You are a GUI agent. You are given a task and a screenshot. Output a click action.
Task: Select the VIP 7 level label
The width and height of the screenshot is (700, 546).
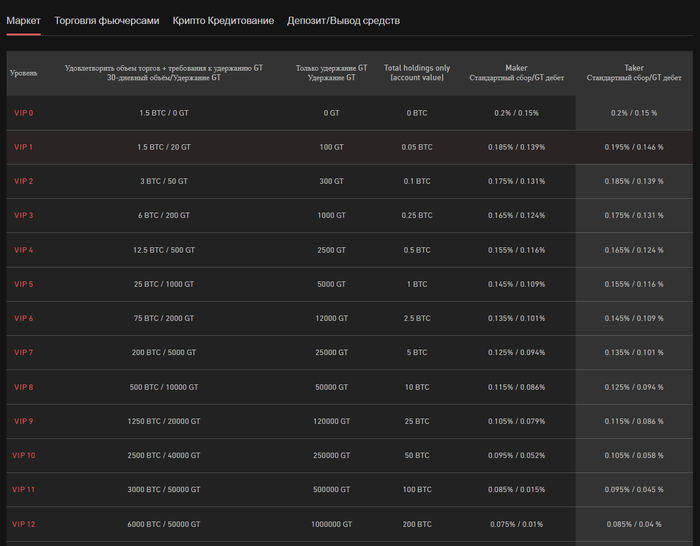[x=23, y=353]
